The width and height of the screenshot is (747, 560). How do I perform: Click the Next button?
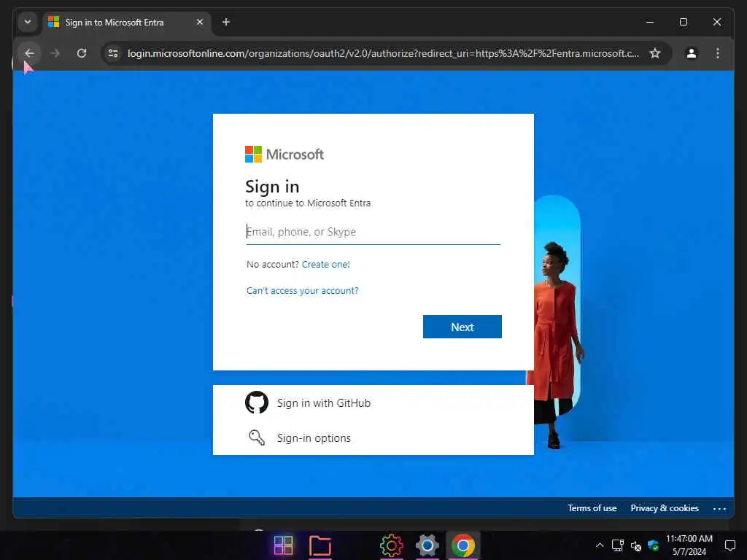[x=462, y=327]
